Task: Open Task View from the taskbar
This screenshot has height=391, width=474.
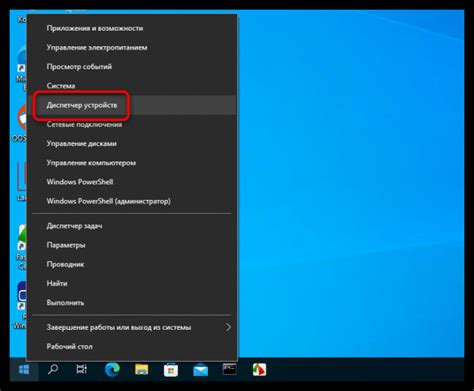Action: click(x=82, y=369)
